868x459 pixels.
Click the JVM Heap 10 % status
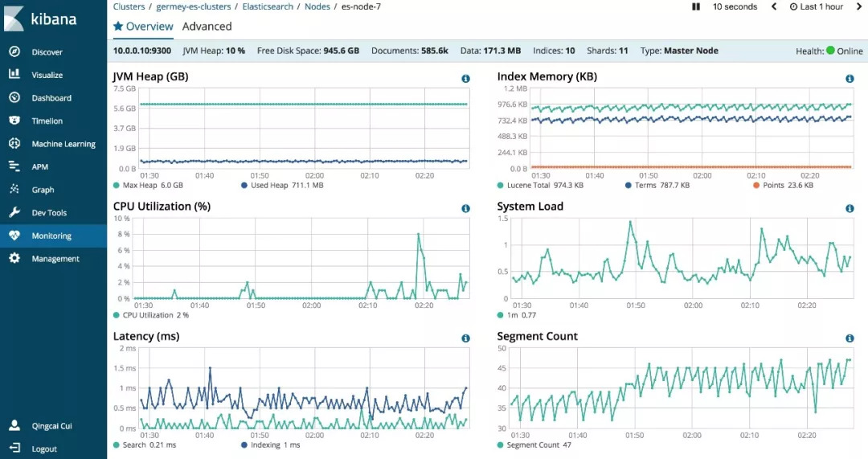pos(215,51)
